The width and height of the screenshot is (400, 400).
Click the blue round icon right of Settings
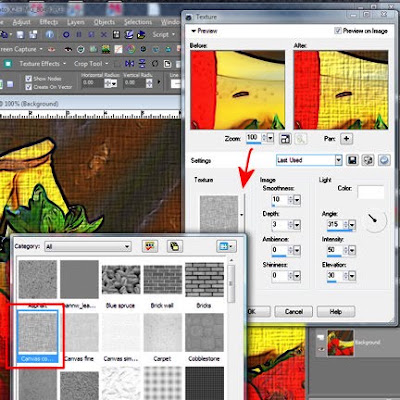[x=384, y=160]
